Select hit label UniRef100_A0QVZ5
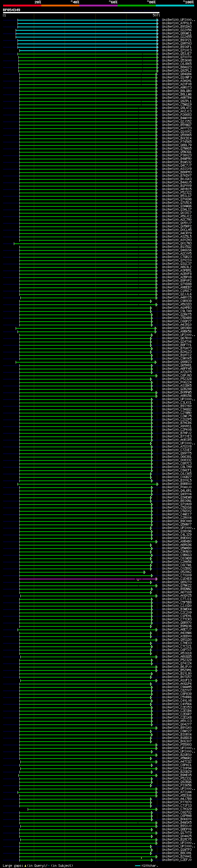 pyautogui.click(x=177, y=596)
